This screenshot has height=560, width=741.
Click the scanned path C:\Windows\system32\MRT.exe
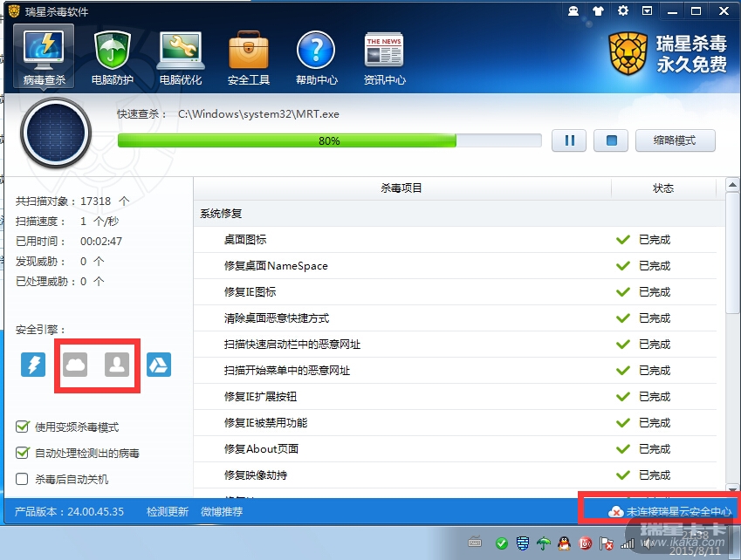(258, 113)
